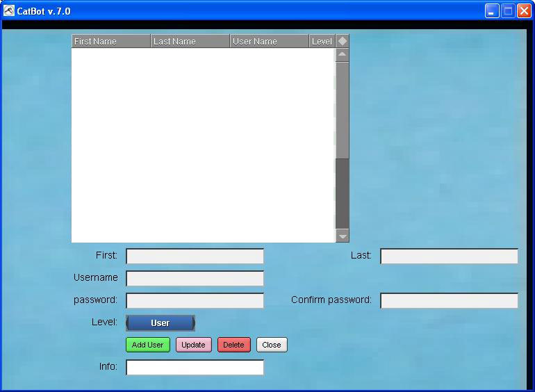This screenshot has height=392, width=535.
Task: Click the green Add User button
Action: pos(148,345)
